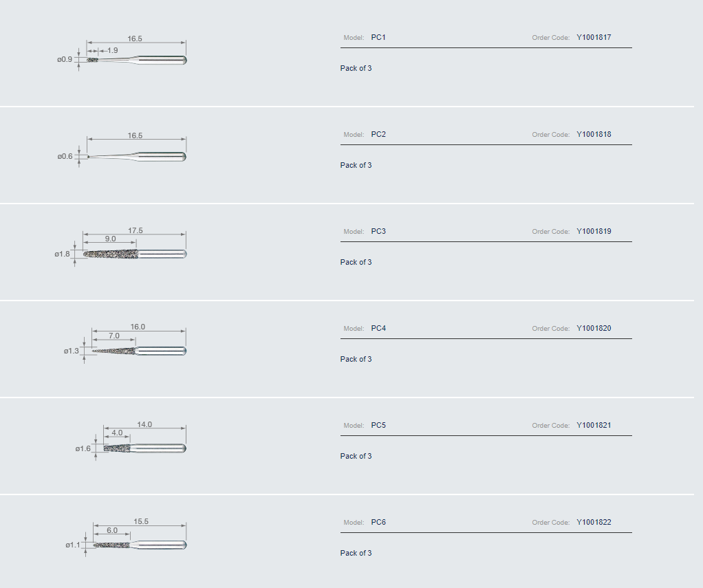Image resolution: width=703 pixels, height=588 pixels.
Task: Click the PC4 diamond bur image
Action: tap(125, 343)
